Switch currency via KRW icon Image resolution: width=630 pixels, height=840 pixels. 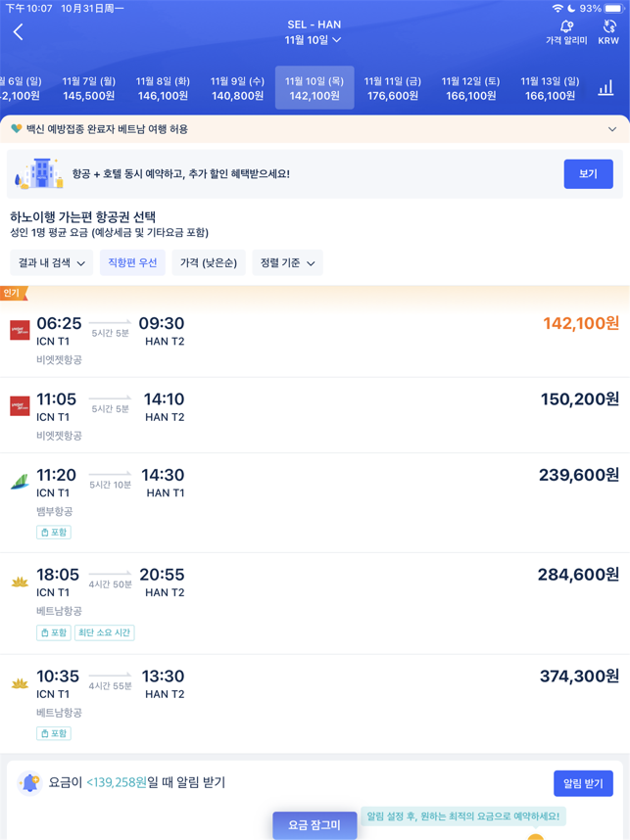coord(609,26)
